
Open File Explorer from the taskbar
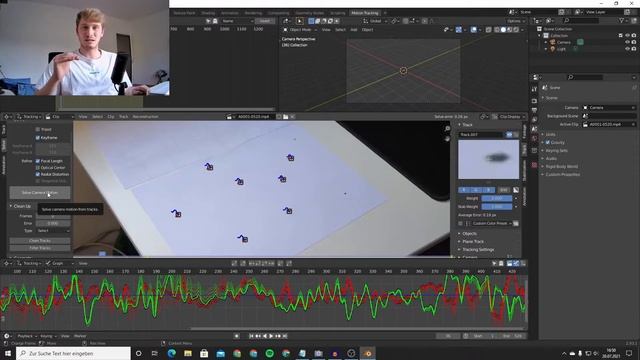click(188, 353)
